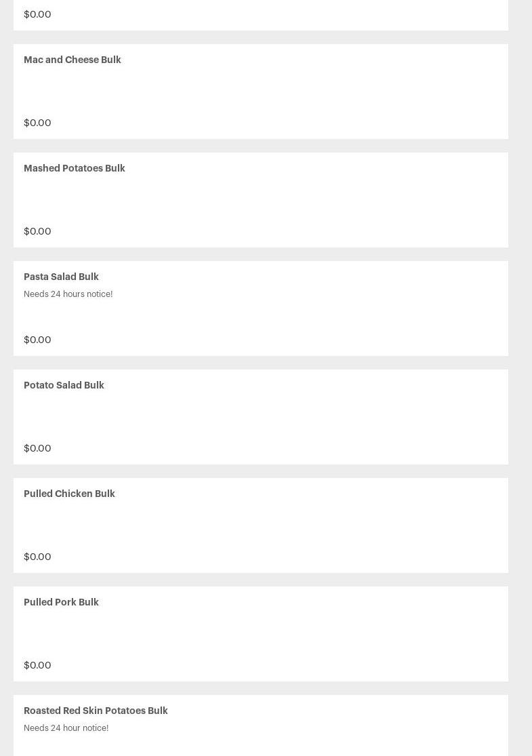
Task: Click blank middle of Mac and Cheese card
Action: click(261, 92)
